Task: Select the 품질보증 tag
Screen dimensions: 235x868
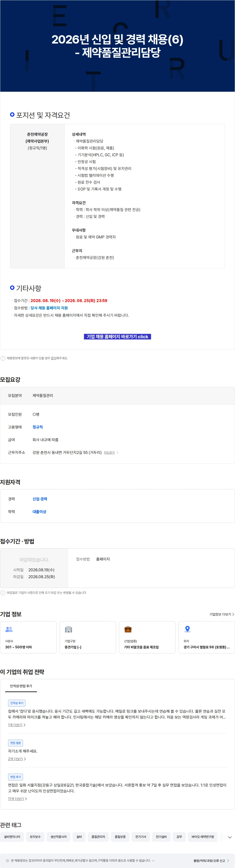Action: [120, 837]
